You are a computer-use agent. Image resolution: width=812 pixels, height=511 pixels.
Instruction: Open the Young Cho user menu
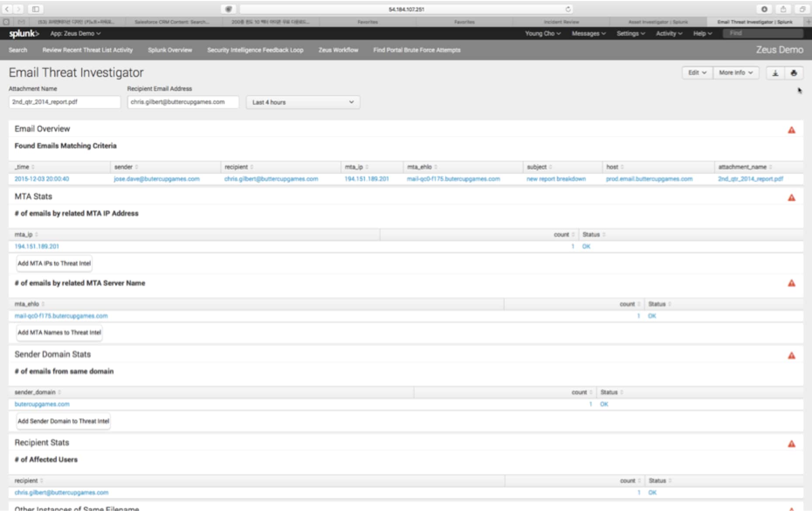[543, 34]
